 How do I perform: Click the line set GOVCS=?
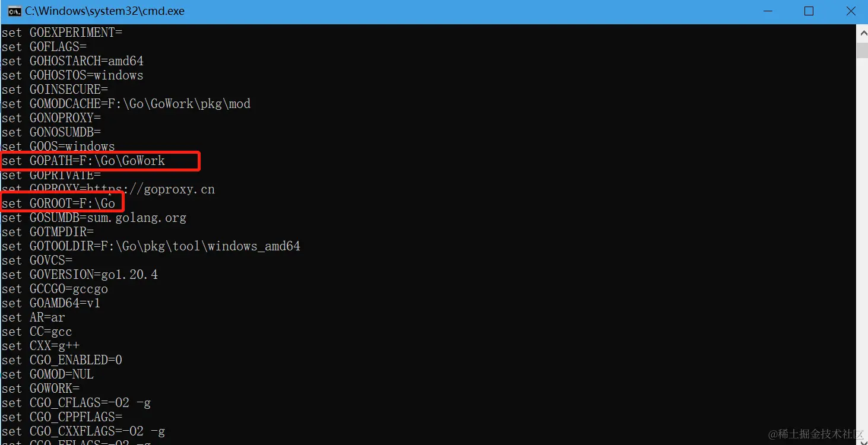37,260
